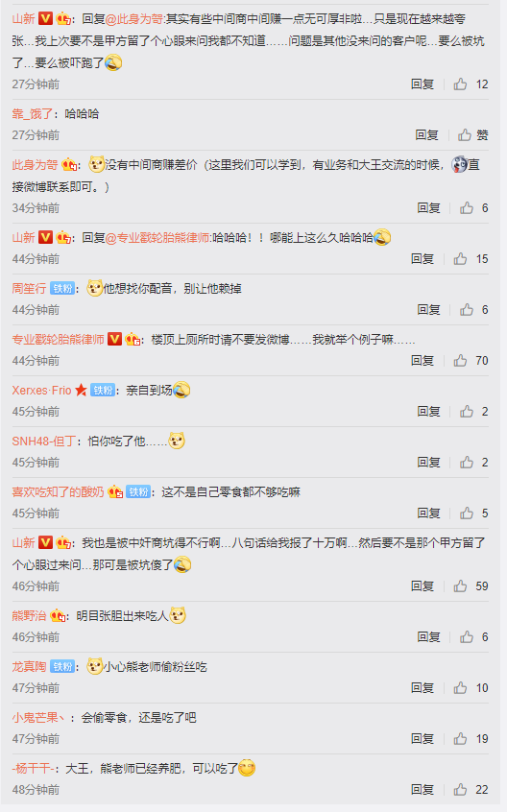Image resolution: width=507 pixels, height=812 pixels.
Task: Click the verified V badge next to 专业戳轮胎熊律师
Action: (114, 339)
